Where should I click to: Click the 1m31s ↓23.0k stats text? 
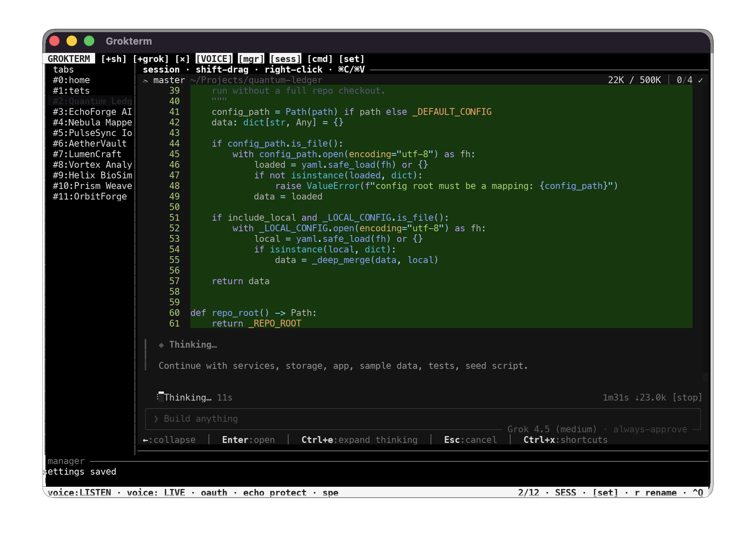[634, 398]
